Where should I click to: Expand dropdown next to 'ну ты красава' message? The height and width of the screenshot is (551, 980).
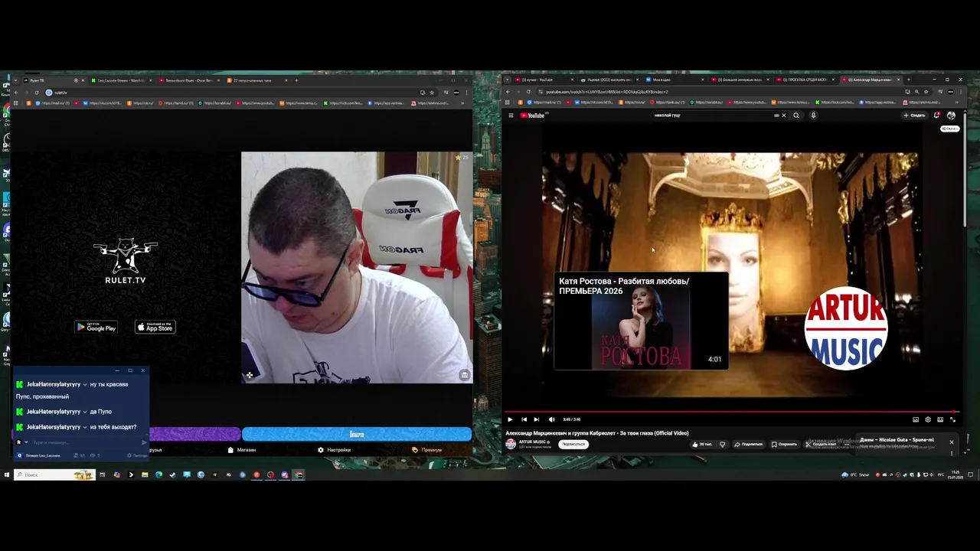pyautogui.click(x=85, y=384)
